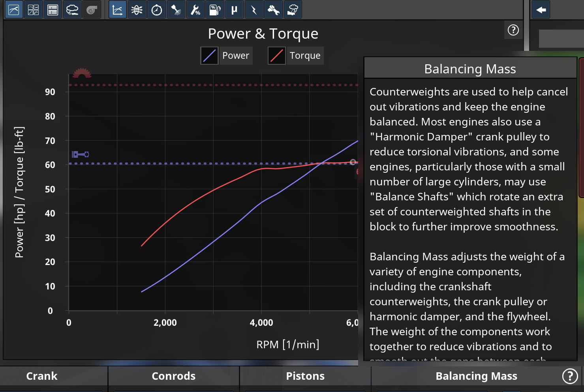The height and width of the screenshot is (392, 584).
Task: Toggle the Power curve legend swatch
Action: click(209, 56)
